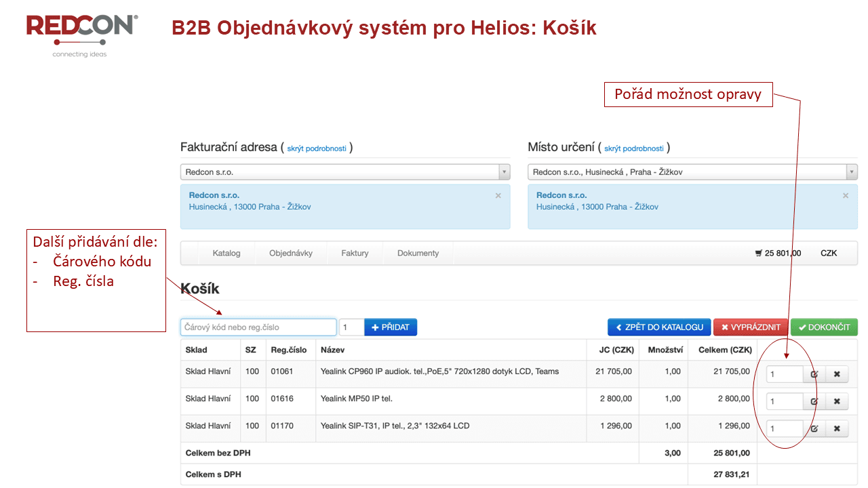Click the edit icon in the Yealink MP50 row
Screen dimensions: 868x488
tap(814, 401)
